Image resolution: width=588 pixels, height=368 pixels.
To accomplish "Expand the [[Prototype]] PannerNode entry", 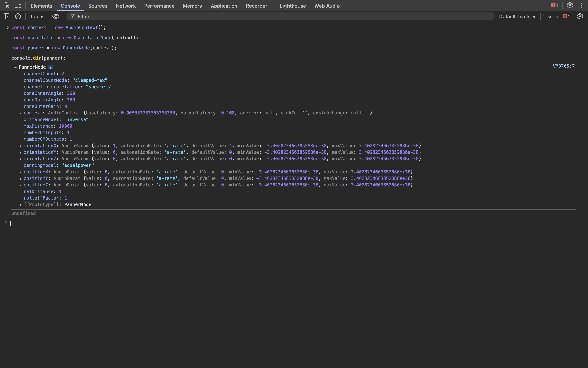I will click(20, 205).
